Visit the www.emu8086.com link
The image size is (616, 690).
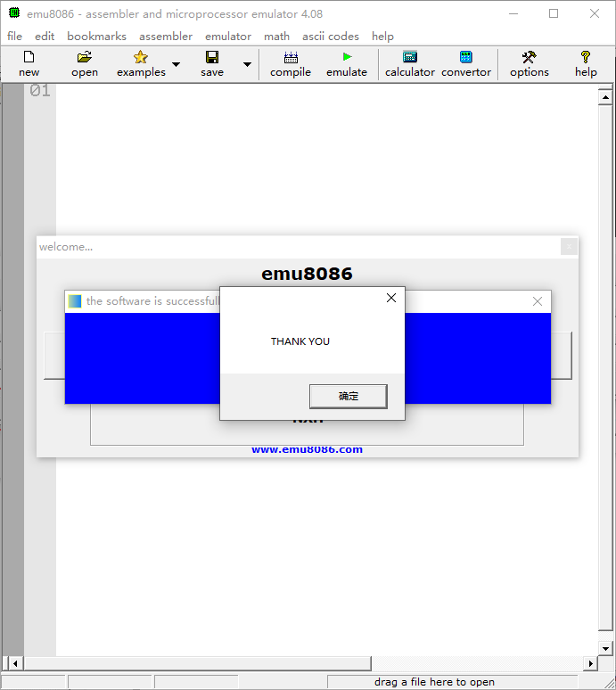308,449
